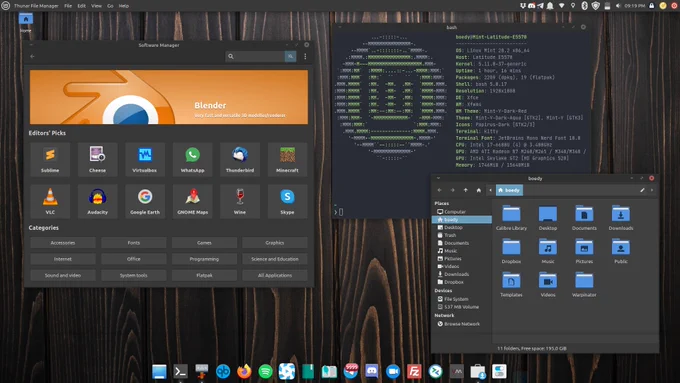The image size is (680, 383).
Task: Open the All Applications category
Action: [x=275, y=275]
